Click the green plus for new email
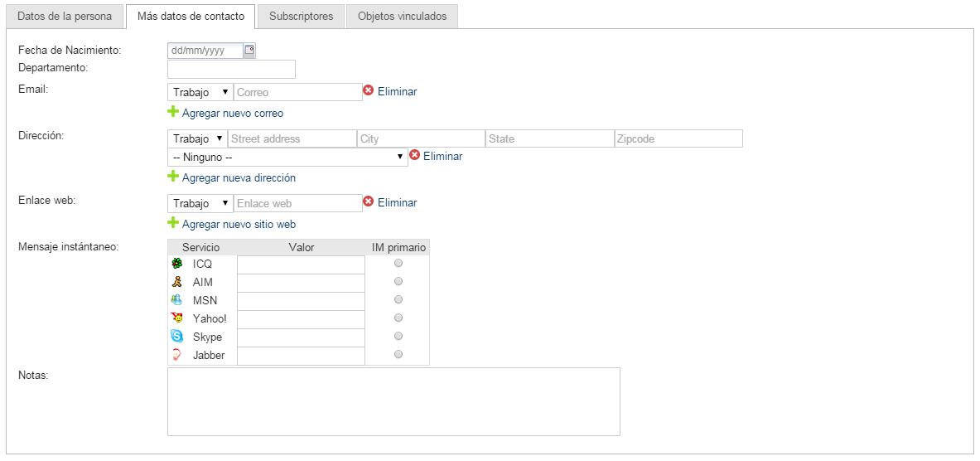980x461 pixels. pos(173,112)
